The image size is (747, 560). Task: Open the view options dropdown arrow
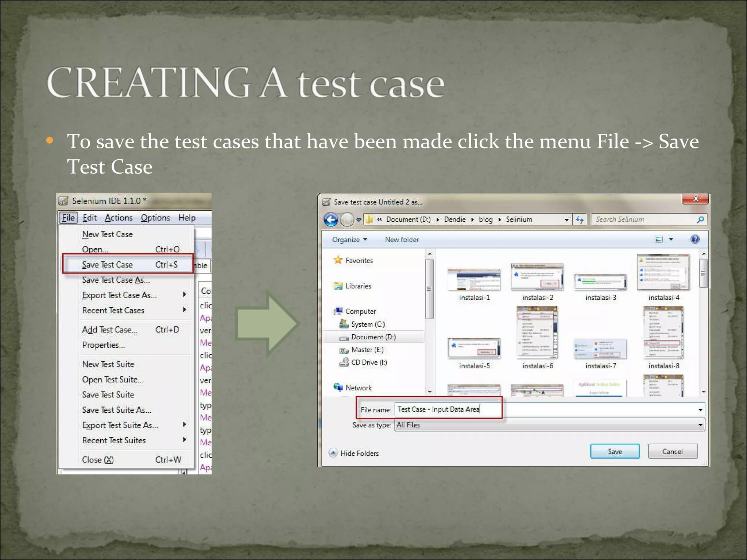point(671,240)
